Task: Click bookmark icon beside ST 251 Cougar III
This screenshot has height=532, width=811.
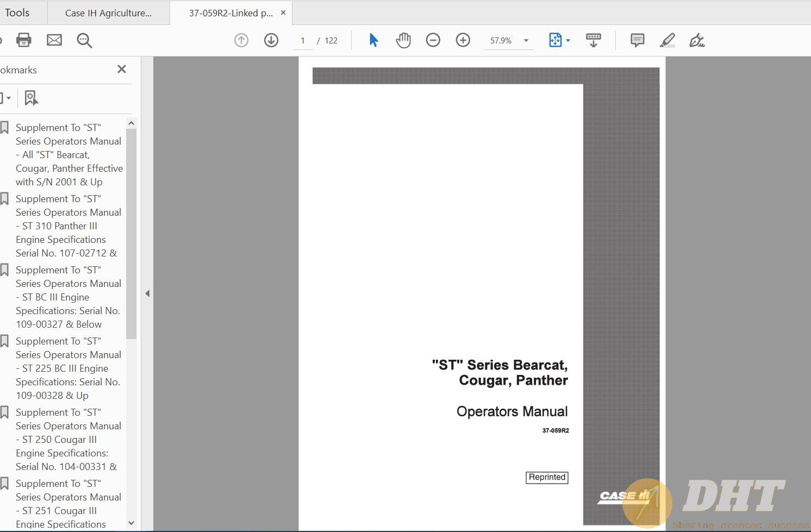Action: 4,484
